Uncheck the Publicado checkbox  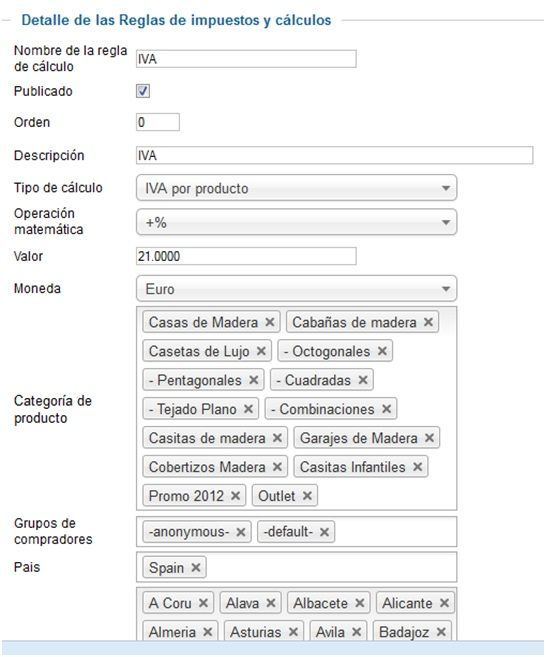click(x=143, y=91)
